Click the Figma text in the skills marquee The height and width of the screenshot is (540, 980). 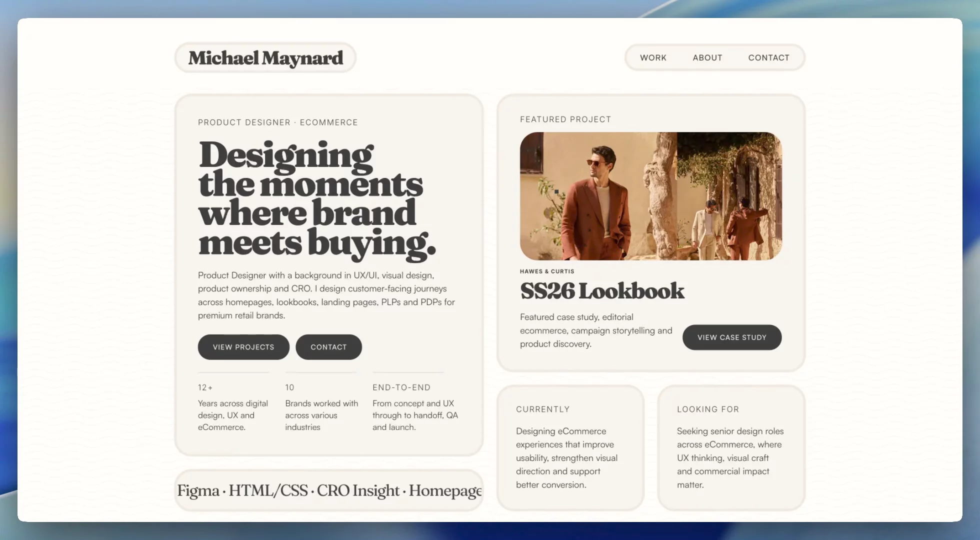click(198, 491)
